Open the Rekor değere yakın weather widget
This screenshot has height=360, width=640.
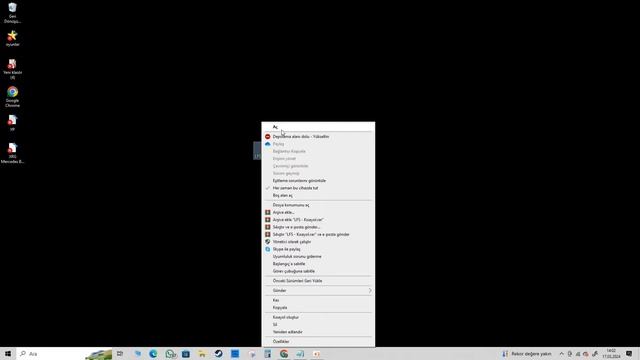pos(527,353)
